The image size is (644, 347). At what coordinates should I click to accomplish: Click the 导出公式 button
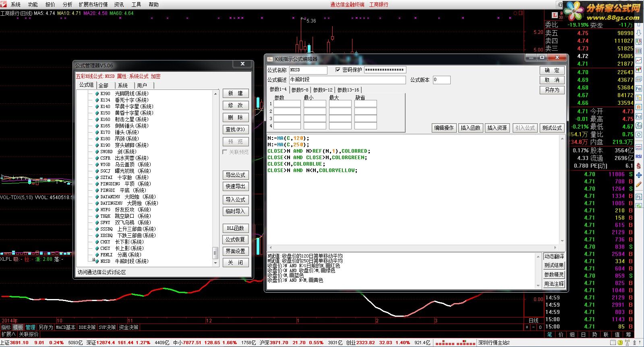(x=236, y=175)
